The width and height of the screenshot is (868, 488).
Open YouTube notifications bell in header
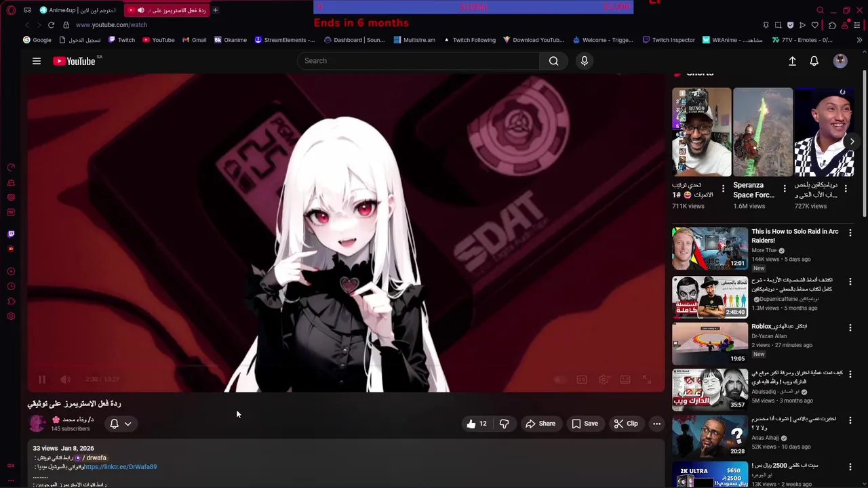point(814,61)
